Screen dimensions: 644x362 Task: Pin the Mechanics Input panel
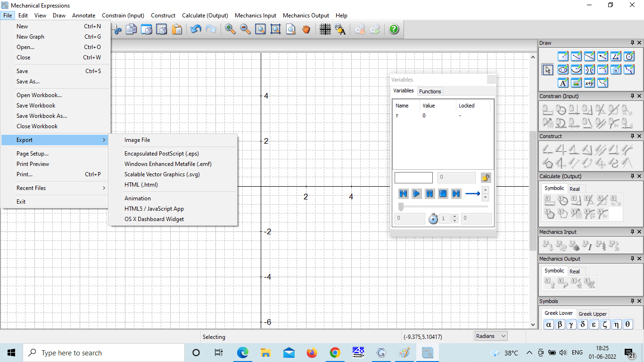(x=633, y=232)
